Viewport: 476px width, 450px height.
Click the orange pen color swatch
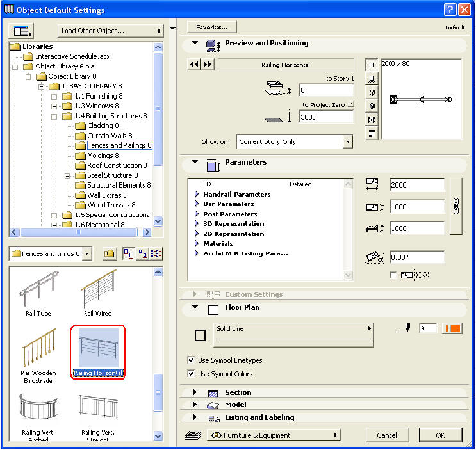452,328
